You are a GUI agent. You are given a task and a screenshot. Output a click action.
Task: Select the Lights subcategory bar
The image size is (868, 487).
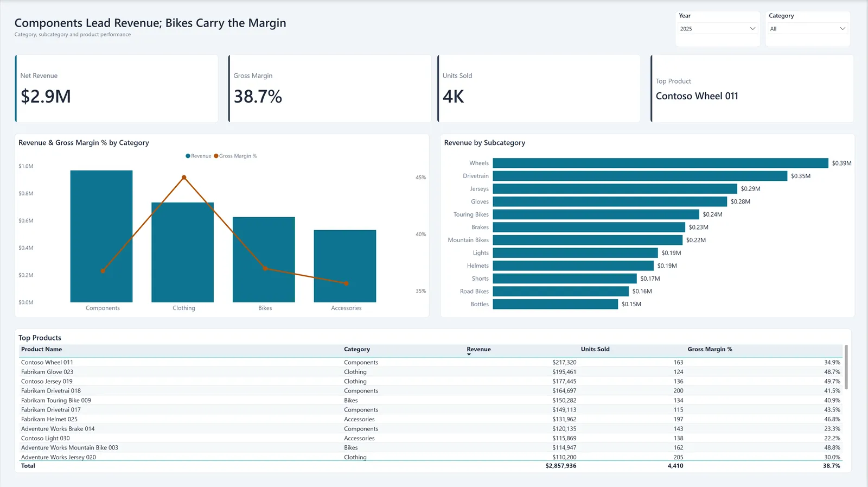coord(576,253)
